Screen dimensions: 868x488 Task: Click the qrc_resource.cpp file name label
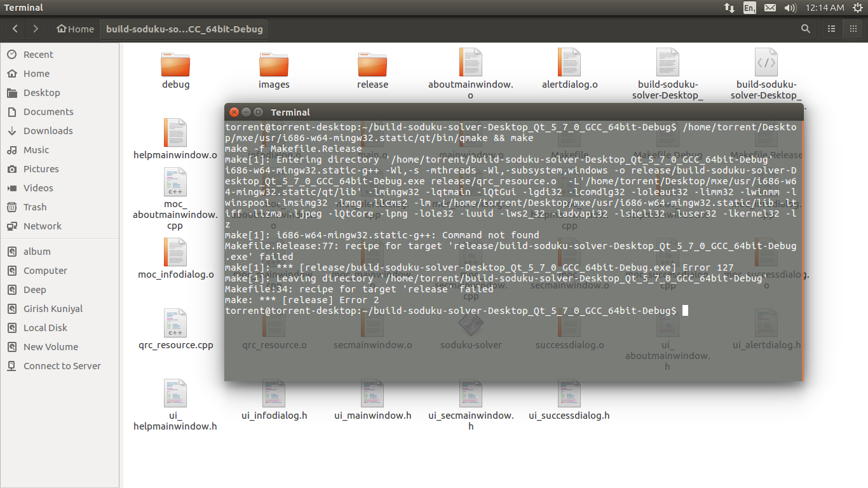pos(175,345)
